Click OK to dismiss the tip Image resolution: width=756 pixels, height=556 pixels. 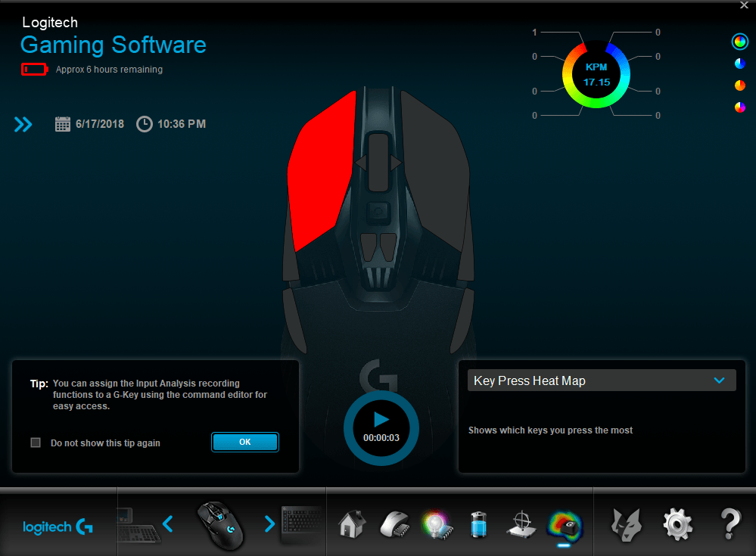point(245,442)
